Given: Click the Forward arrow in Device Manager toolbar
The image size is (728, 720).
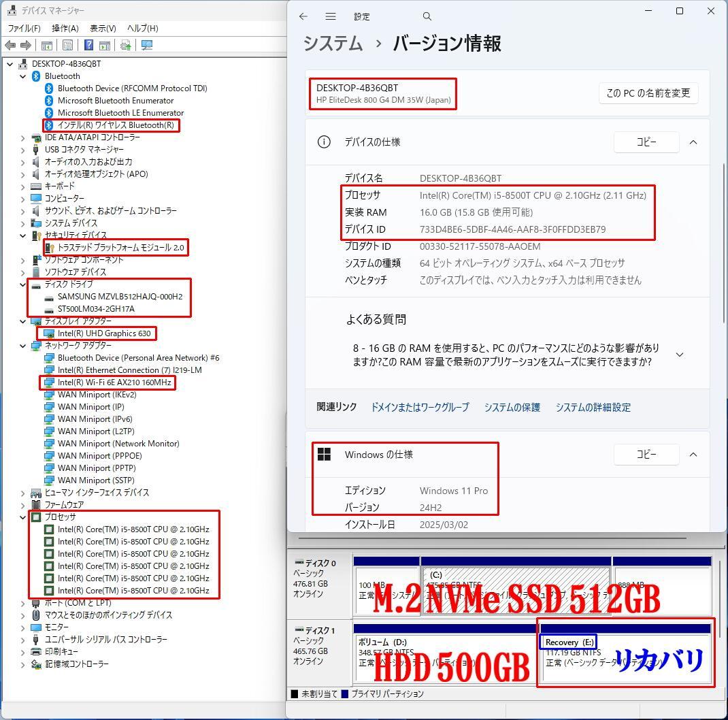Looking at the screenshot, I should pyautogui.click(x=25, y=45).
